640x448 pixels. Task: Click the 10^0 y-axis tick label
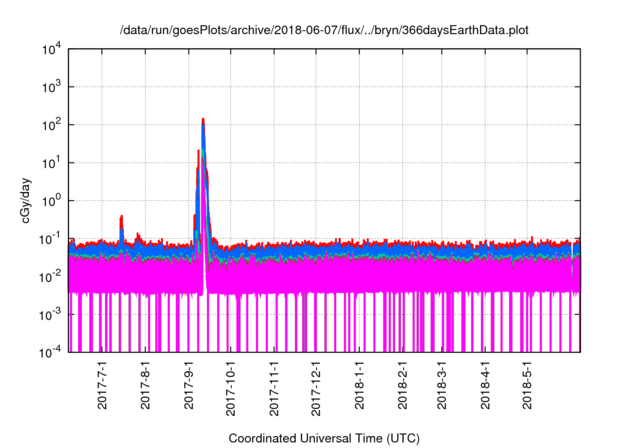51,202
